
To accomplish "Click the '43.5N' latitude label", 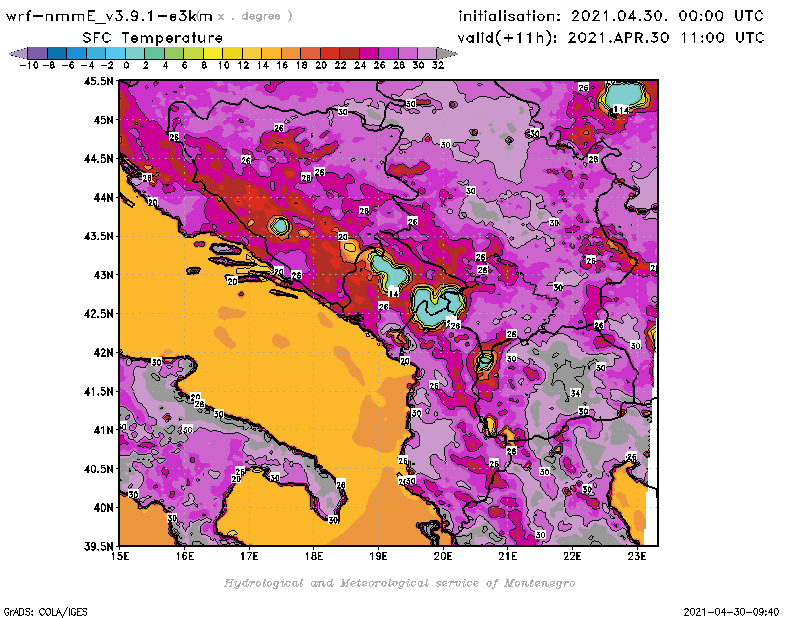I will pyautogui.click(x=98, y=236).
